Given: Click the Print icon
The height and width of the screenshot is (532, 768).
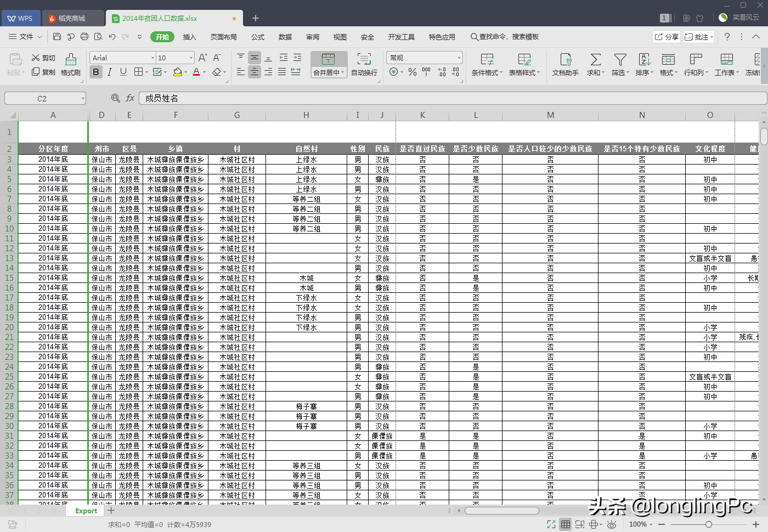Looking at the screenshot, I should [84, 37].
